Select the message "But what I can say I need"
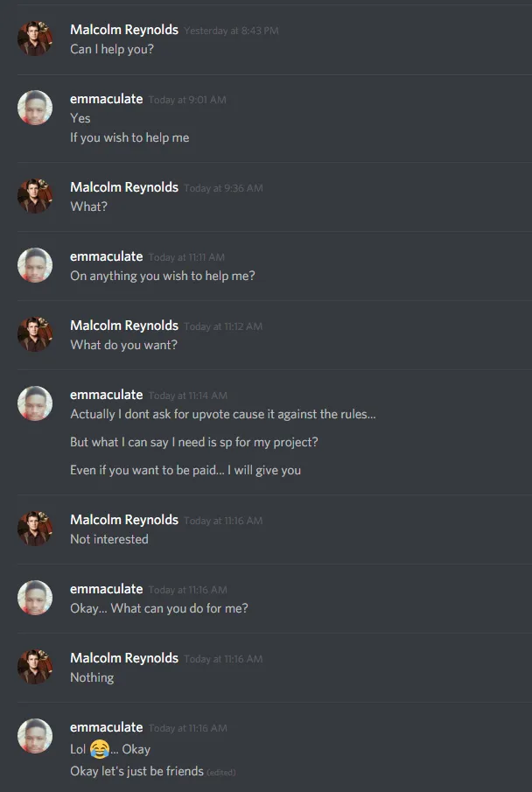Screen dimensions: 532x792 tap(194, 442)
